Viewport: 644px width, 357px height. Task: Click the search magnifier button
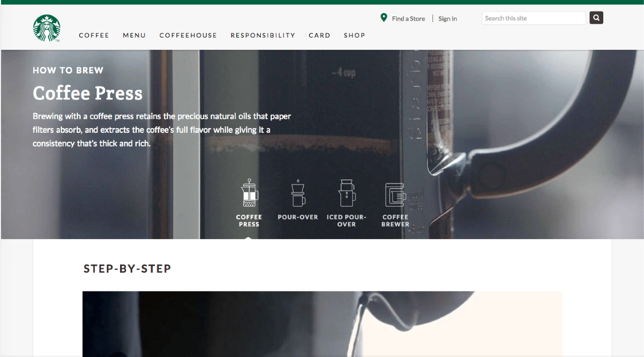tap(596, 18)
